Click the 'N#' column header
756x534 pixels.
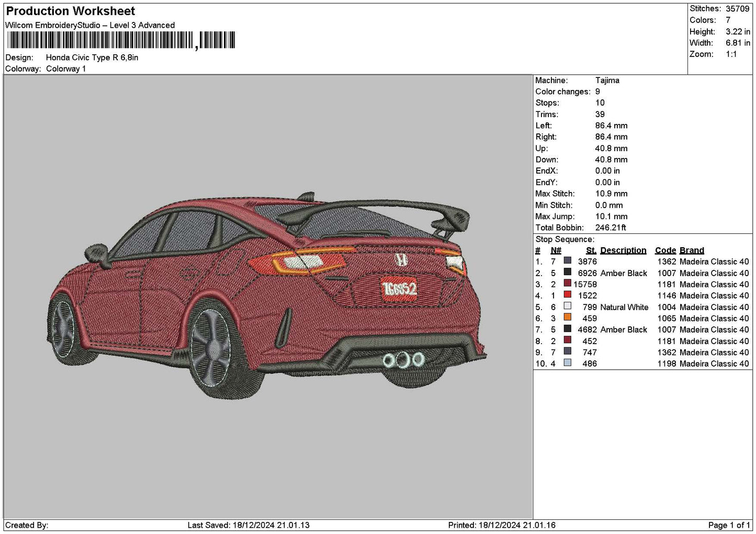(x=556, y=251)
